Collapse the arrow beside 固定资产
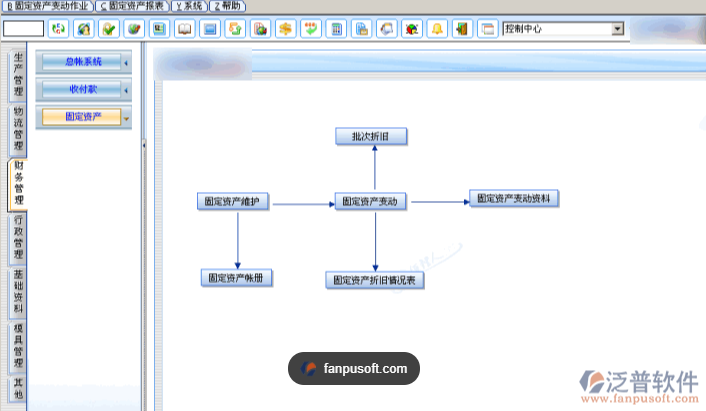Image resolution: width=706 pixels, height=411 pixels. tap(127, 119)
